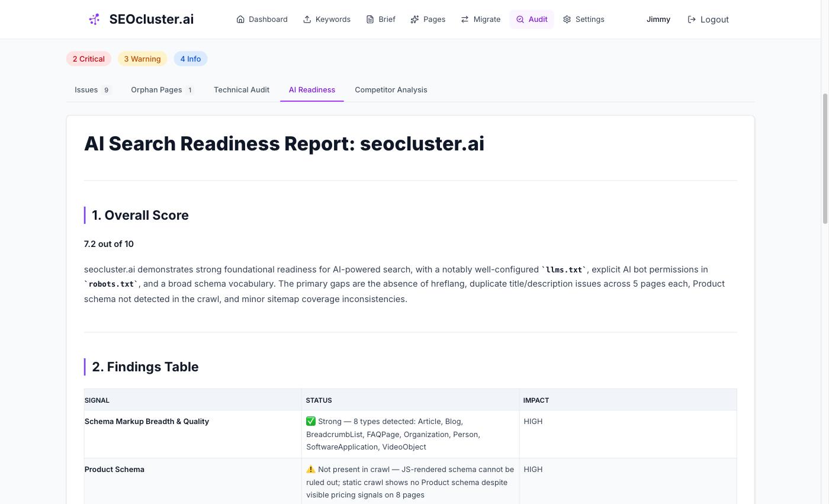829x504 pixels.
Task: Click the Keywords upload icon
Action: coord(307,20)
